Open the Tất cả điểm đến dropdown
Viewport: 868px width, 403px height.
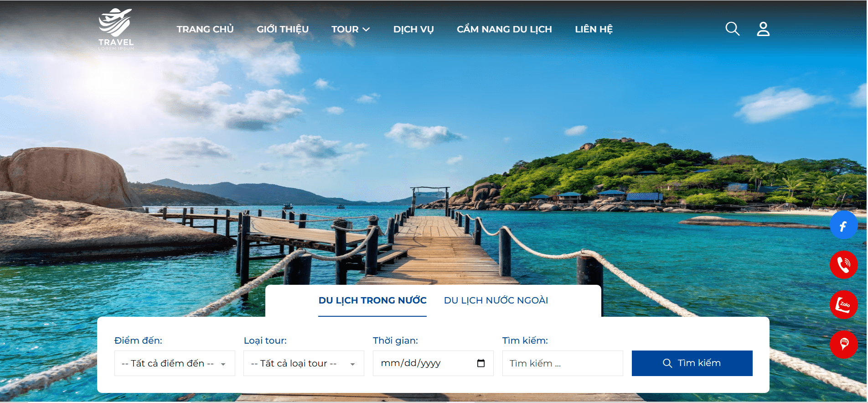[x=175, y=363]
